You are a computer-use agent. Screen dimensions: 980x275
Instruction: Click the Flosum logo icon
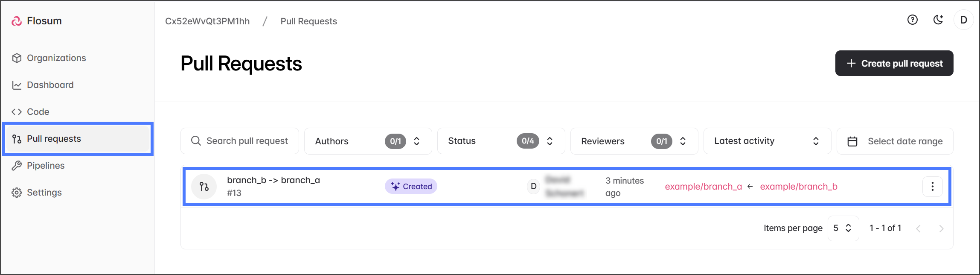pyautogui.click(x=17, y=21)
